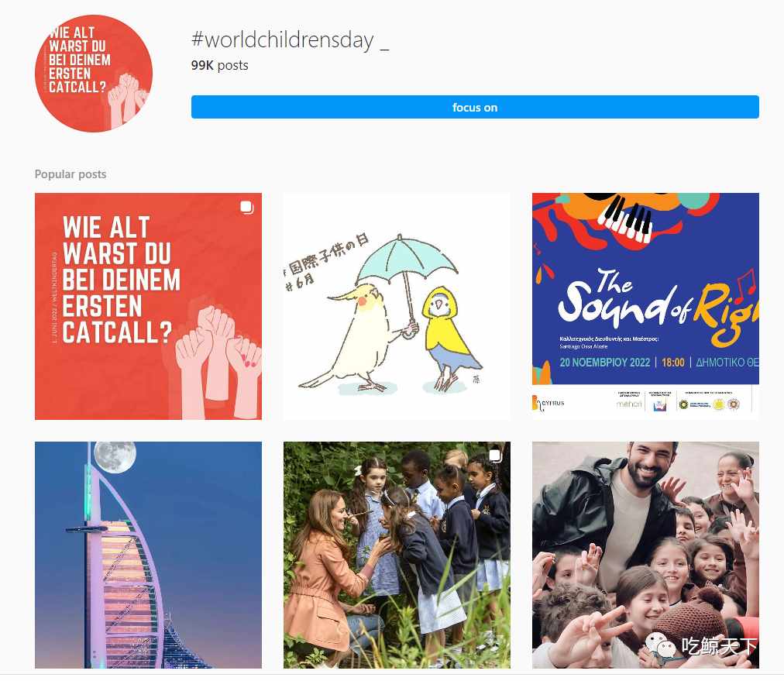Open The Sound of Rights poster post
The image size is (784, 681).
(x=645, y=306)
